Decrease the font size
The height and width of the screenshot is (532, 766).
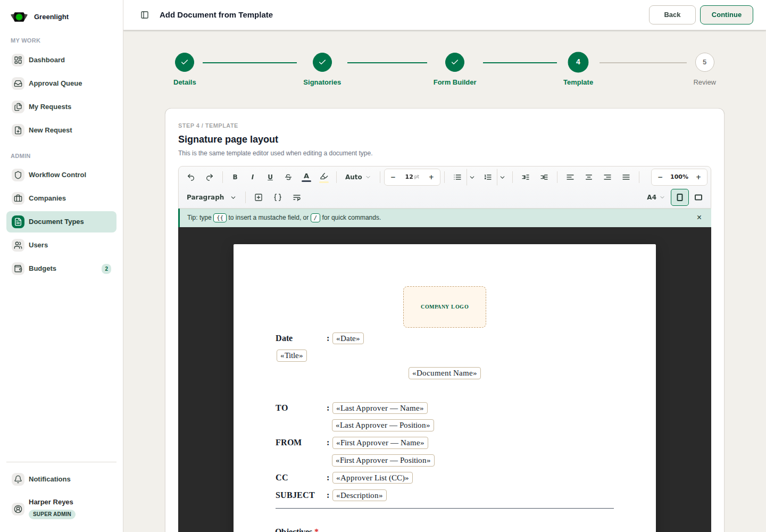393,177
